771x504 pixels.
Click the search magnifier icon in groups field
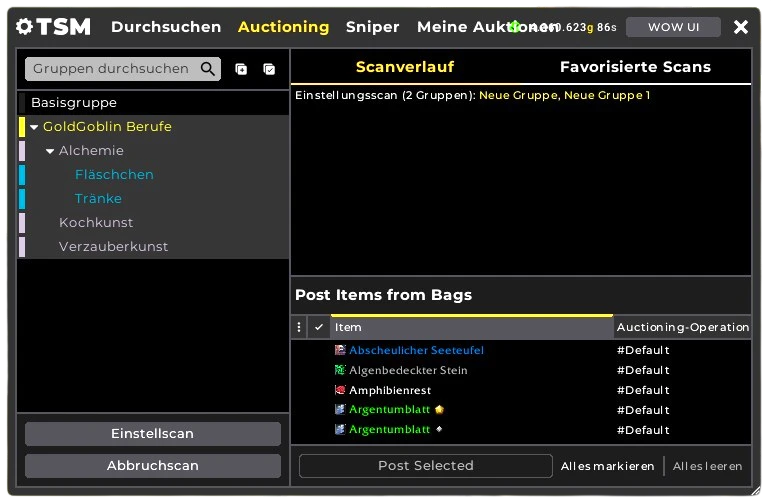pyautogui.click(x=208, y=69)
